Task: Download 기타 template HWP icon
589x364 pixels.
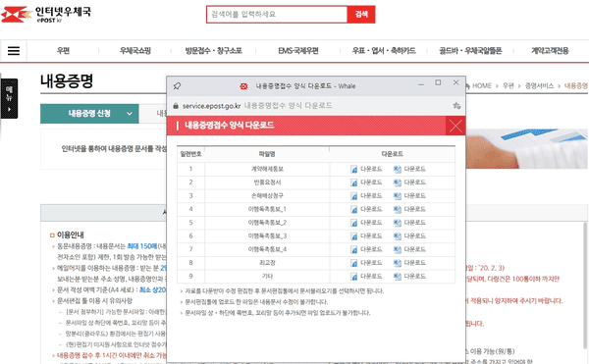Action: point(353,277)
